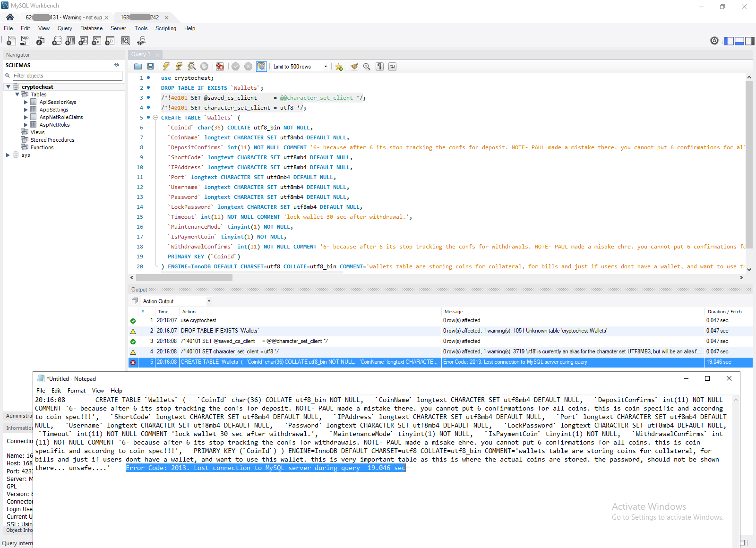Expand the sys schema
The width and height of the screenshot is (756, 548).
pos(8,155)
